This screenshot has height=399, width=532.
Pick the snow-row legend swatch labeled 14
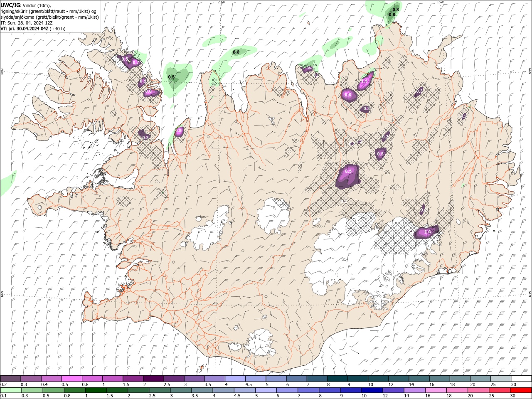pos(419,379)
